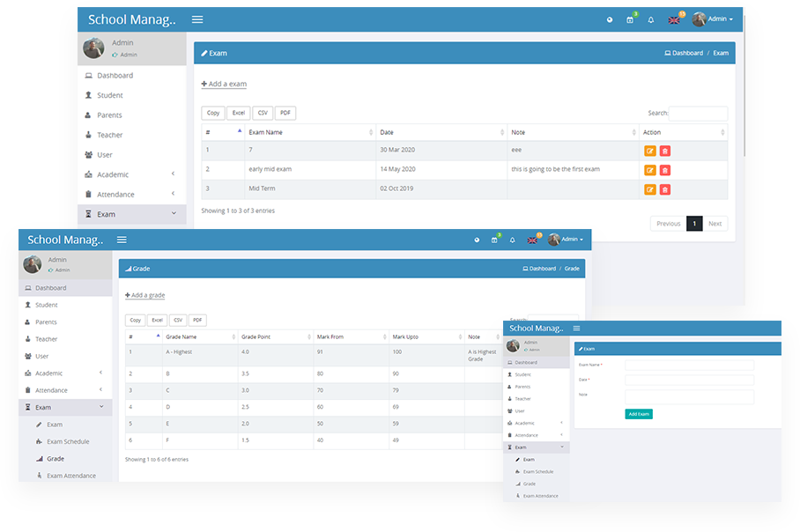Expand Academic menu in Exam window sidebar
The width and height of the screenshot is (800, 532).
pos(131,174)
